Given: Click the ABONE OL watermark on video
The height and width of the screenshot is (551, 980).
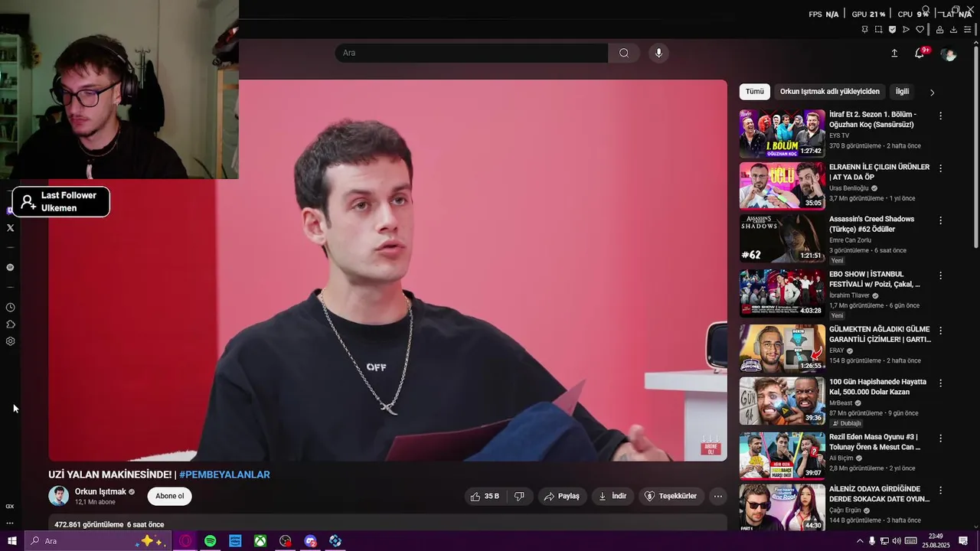Looking at the screenshot, I should [711, 447].
